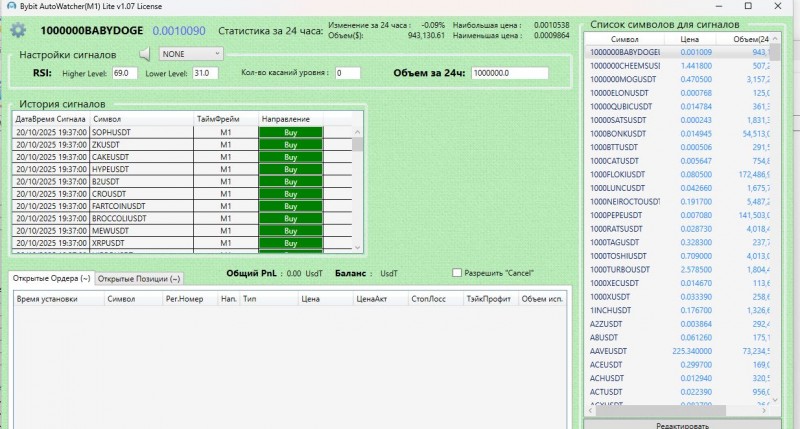Click the Редактировать button
Screen dimensions: 800x429
(682, 424)
